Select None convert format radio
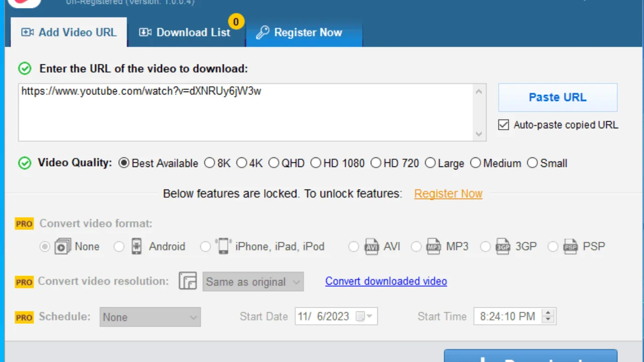The height and width of the screenshot is (362, 644). click(x=45, y=247)
